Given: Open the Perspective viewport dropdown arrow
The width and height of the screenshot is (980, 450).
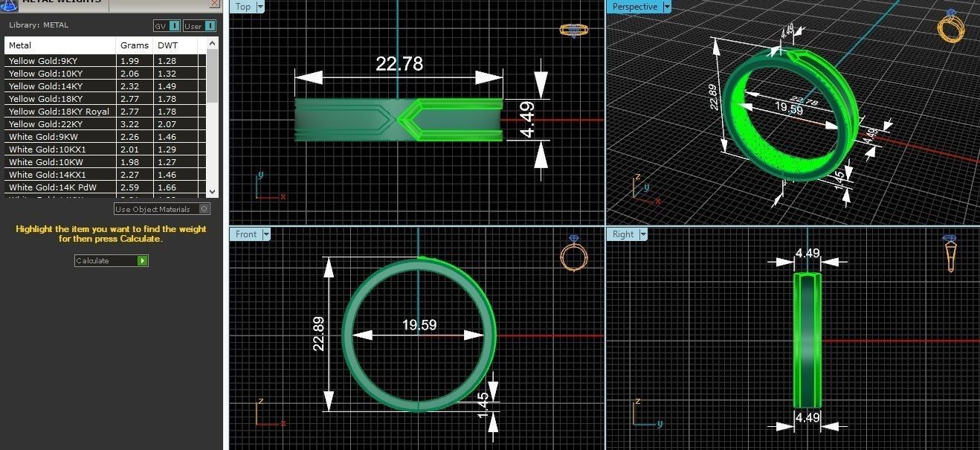Looking at the screenshot, I should (666, 7).
